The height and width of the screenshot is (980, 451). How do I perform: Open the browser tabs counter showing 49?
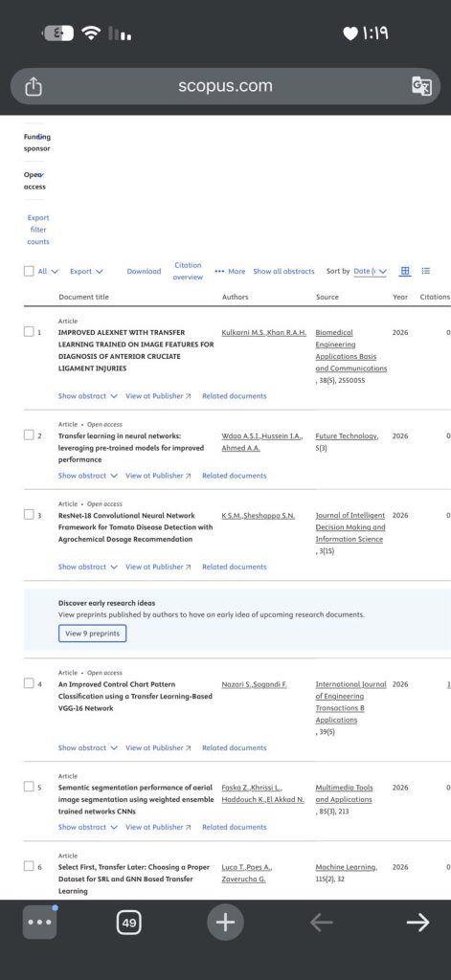pos(129,923)
